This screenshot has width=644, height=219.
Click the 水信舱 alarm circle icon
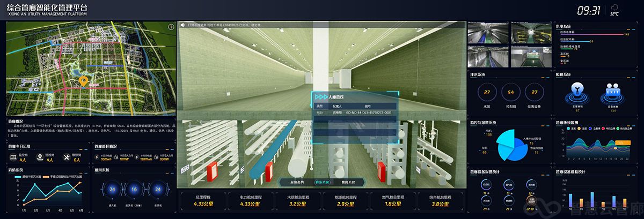[x=486, y=201]
